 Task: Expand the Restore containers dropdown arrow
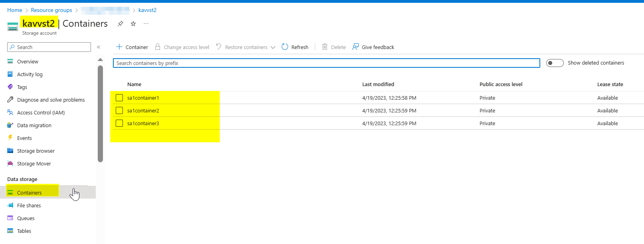coord(273,47)
